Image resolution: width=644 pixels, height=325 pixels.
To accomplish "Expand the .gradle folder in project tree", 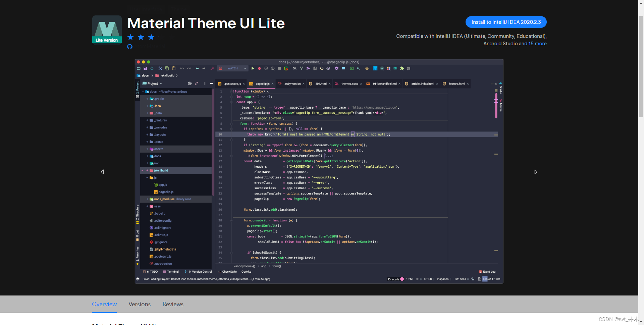I will (x=147, y=99).
